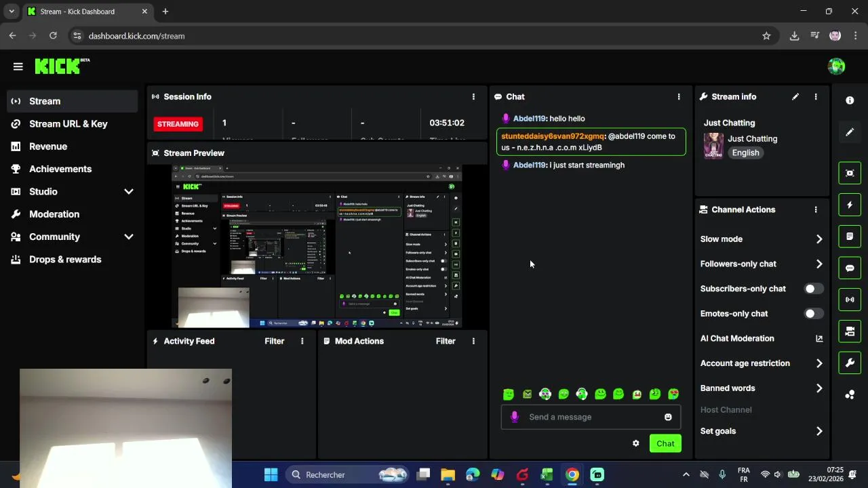Click into the Send a message field

[x=590, y=417]
